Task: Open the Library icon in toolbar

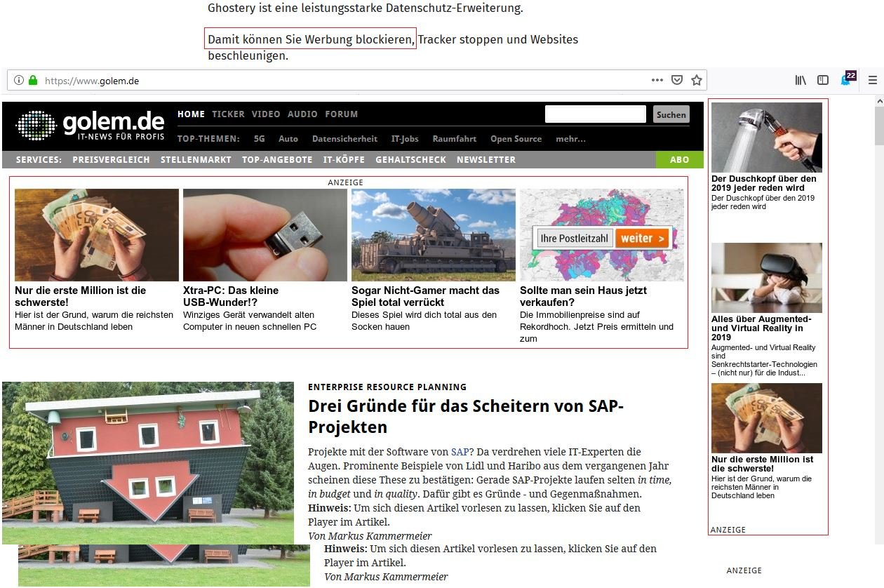Action: pos(801,80)
